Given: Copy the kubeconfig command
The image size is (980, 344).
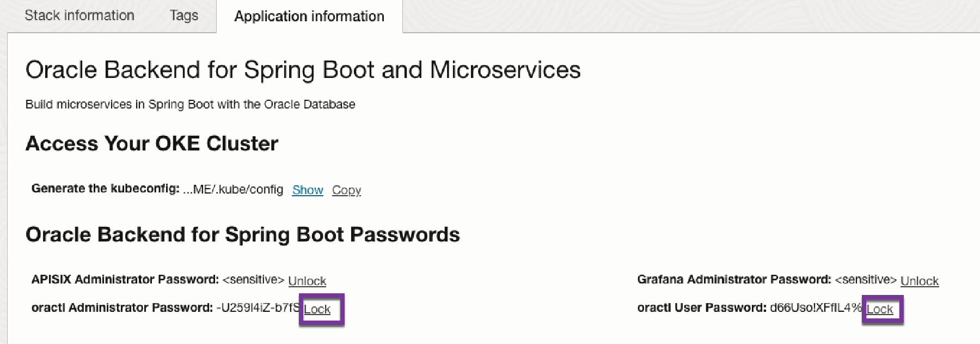Looking at the screenshot, I should (347, 190).
